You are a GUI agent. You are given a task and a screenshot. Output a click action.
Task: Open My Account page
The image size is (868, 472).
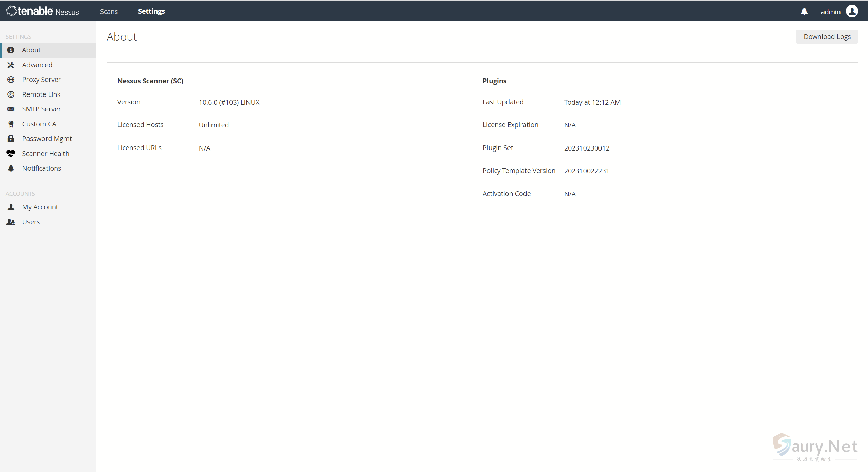48,207
